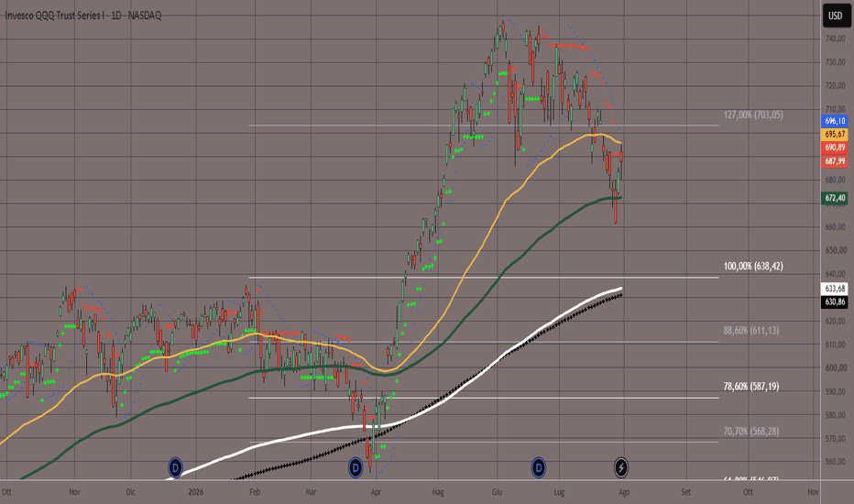Click the Ago label on time axis

click(624, 492)
